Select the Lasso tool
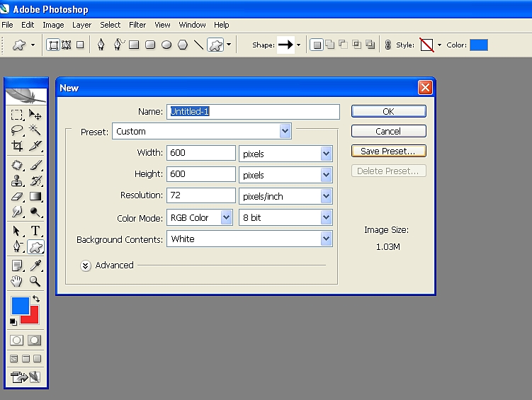The width and height of the screenshot is (532, 400). (x=16, y=130)
